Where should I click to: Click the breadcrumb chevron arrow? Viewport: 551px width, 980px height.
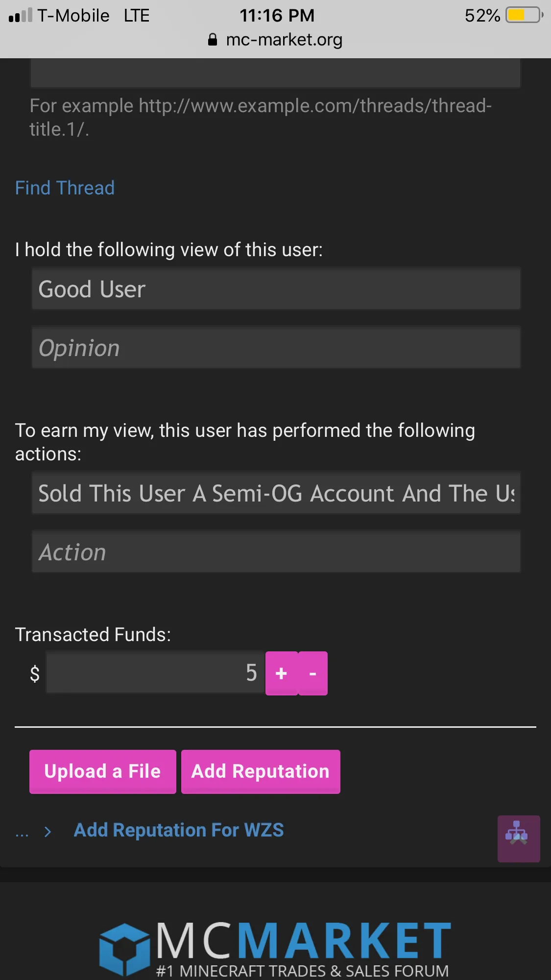(48, 832)
